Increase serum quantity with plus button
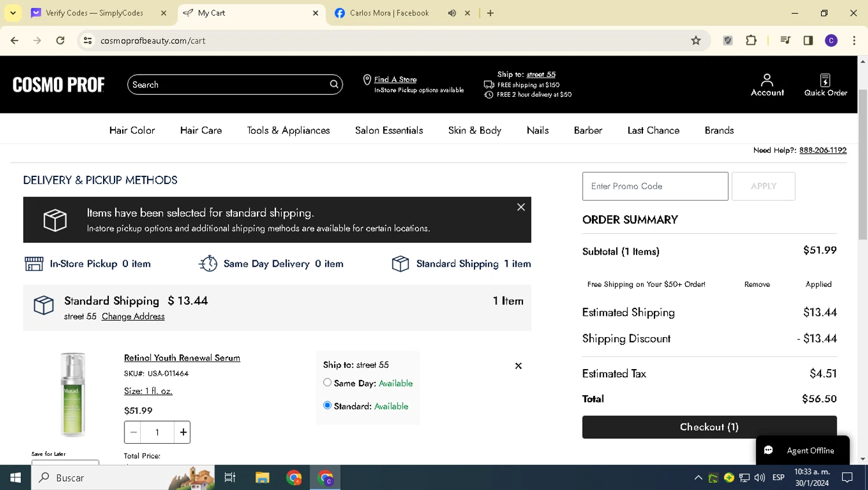Screen dimensions: 868x490 (183, 432)
